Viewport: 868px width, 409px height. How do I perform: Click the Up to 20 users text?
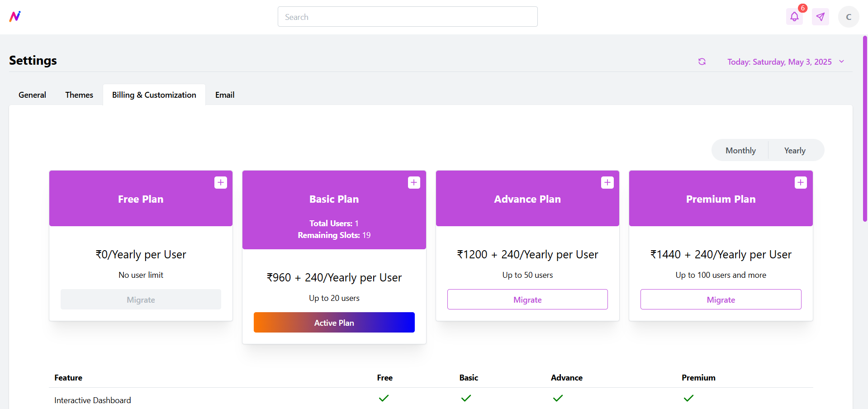[334, 298]
